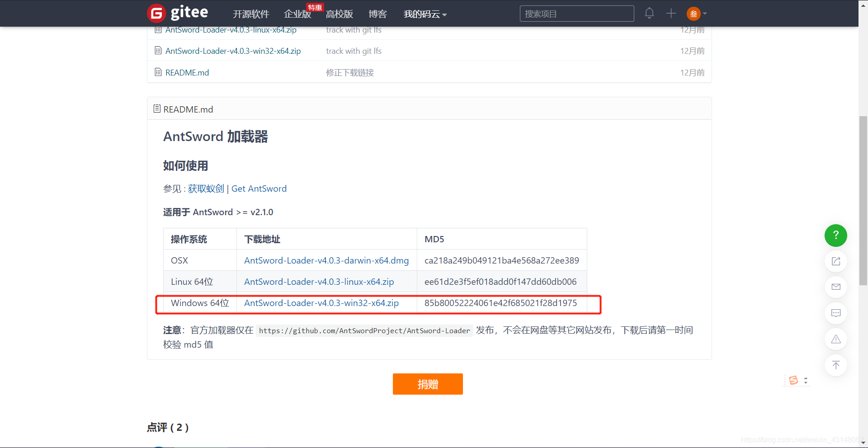Viewport: 868px width, 448px height.
Task: Open the 我的码云 dropdown menu
Action: click(x=425, y=14)
